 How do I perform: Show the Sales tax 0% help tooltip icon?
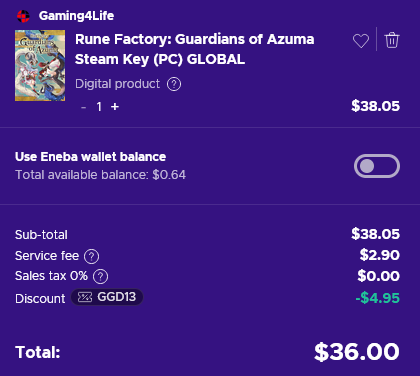[x=100, y=276]
